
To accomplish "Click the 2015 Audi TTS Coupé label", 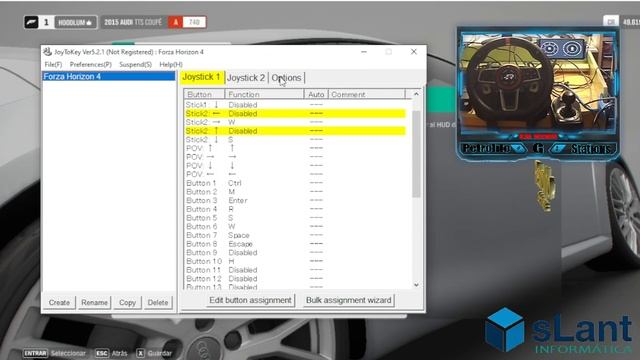I will 133,22.
